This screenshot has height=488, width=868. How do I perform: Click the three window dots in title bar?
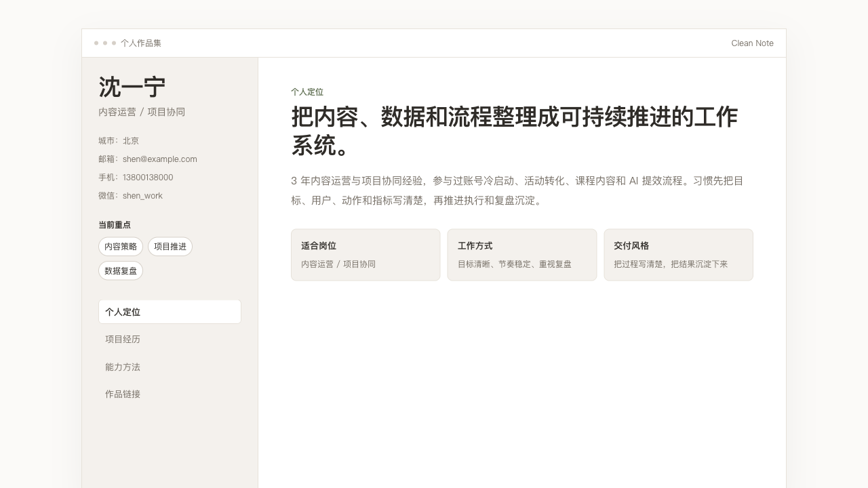[x=105, y=43]
